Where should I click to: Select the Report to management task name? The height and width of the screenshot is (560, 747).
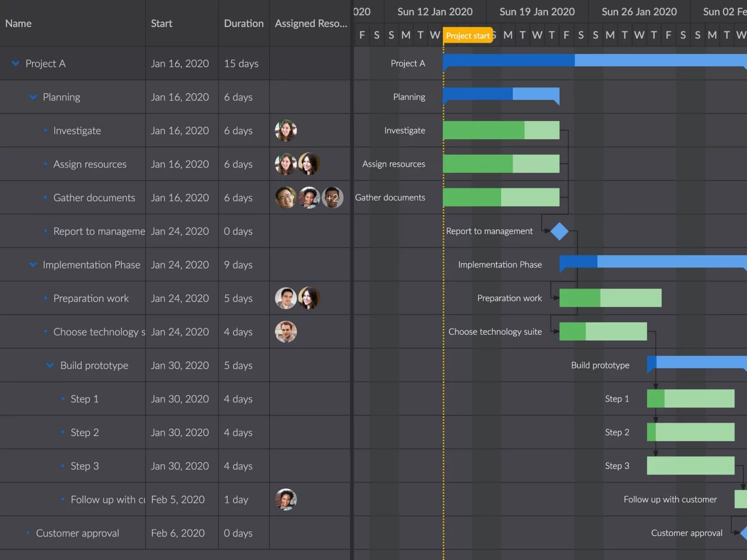(x=99, y=232)
